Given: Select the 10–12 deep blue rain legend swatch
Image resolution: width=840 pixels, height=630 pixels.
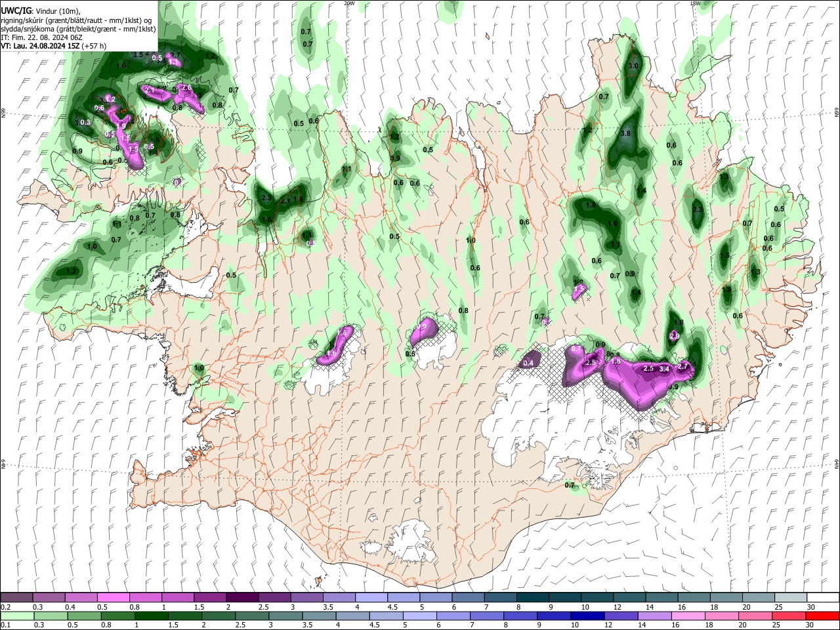Looking at the screenshot, I should click(x=589, y=616).
